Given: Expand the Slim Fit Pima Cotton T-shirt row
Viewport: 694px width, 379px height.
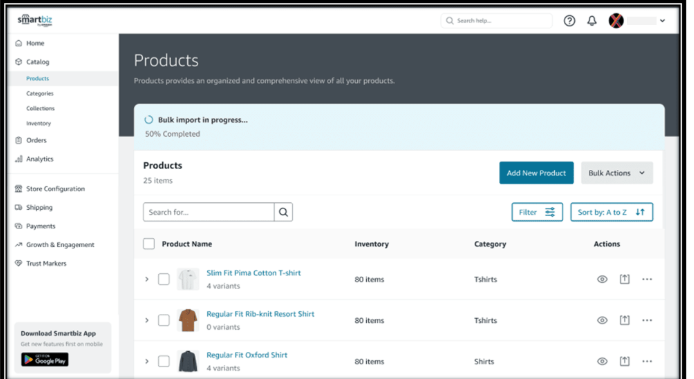Looking at the screenshot, I should (147, 279).
